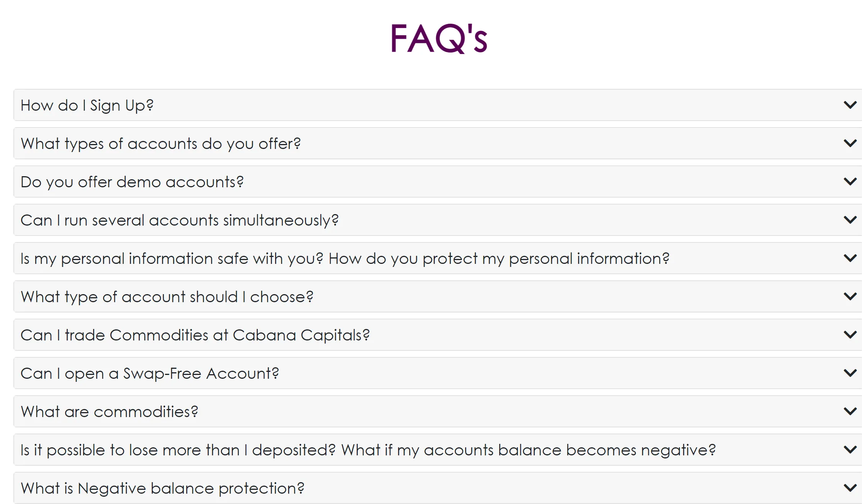Click chevron on the personal information safety question
The width and height of the screenshot is (862, 504).
850,258
